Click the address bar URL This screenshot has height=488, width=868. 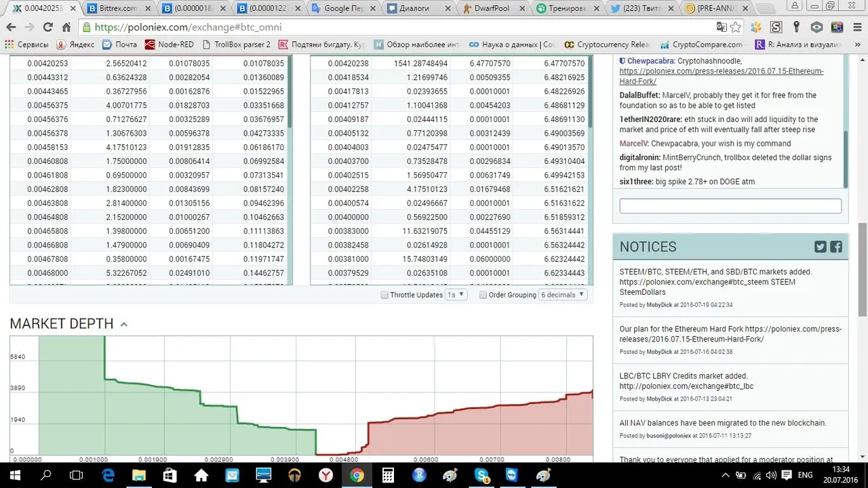[188, 27]
